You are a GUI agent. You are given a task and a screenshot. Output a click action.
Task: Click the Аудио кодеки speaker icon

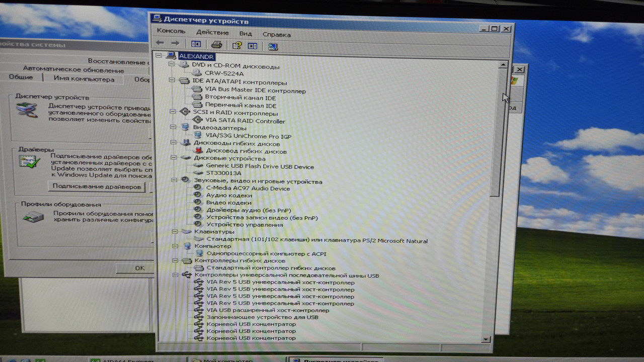(198, 195)
